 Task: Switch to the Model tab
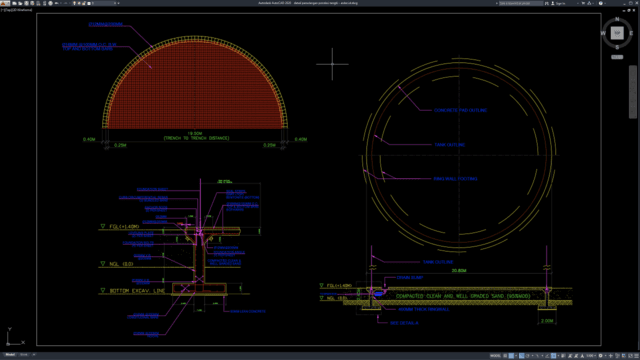coord(10,355)
